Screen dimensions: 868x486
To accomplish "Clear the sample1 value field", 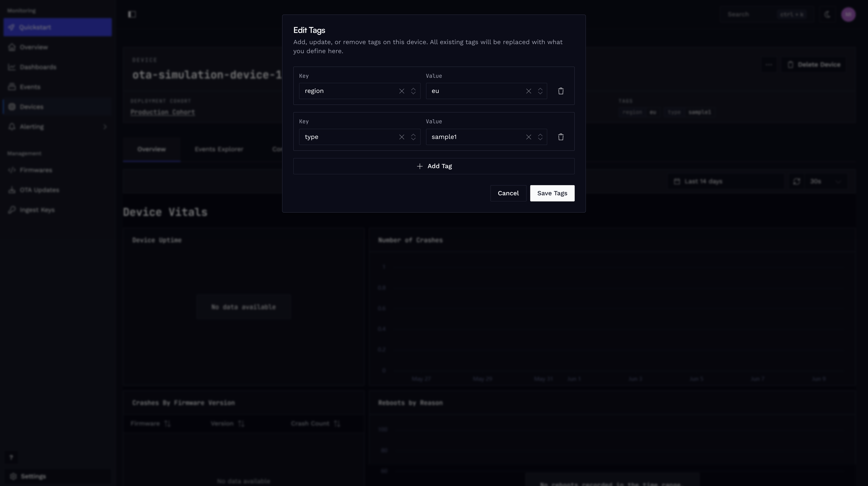I will 528,137.
